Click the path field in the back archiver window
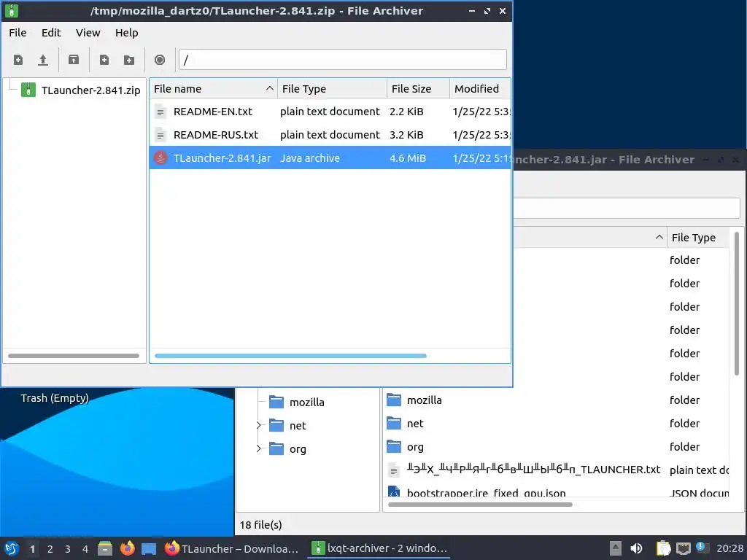This screenshot has width=747, height=560. pos(626,209)
